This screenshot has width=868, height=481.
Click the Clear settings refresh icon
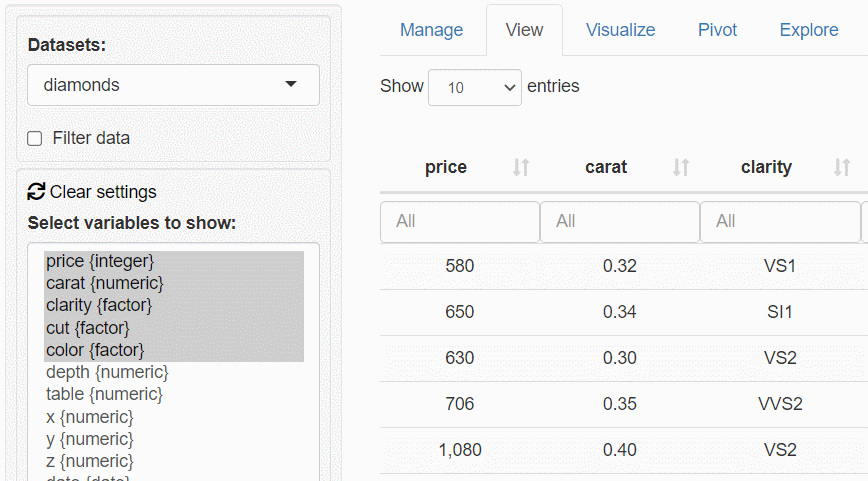(x=36, y=192)
